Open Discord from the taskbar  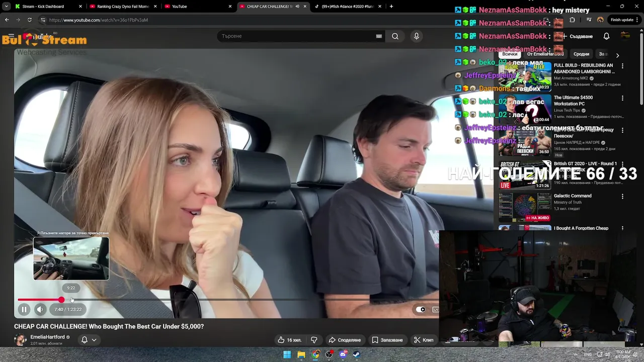343,354
